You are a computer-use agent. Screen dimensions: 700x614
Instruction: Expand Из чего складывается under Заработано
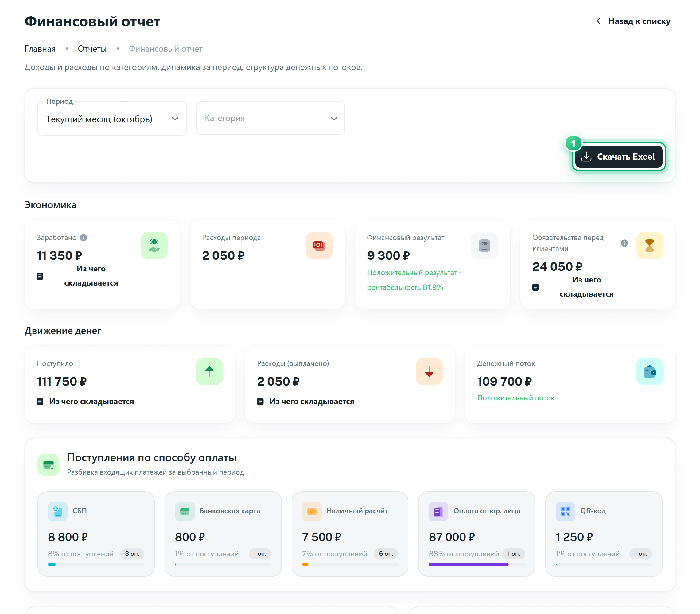coord(77,276)
